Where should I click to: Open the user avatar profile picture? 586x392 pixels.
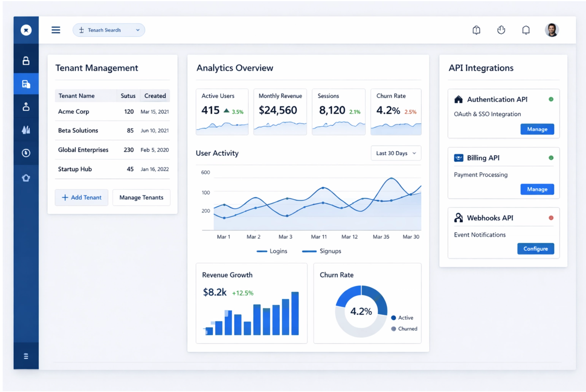551,30
